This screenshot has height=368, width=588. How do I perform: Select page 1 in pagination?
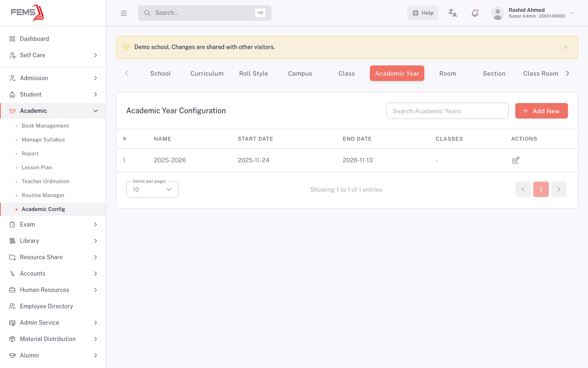pyautogui.click(x=541, y=189)
